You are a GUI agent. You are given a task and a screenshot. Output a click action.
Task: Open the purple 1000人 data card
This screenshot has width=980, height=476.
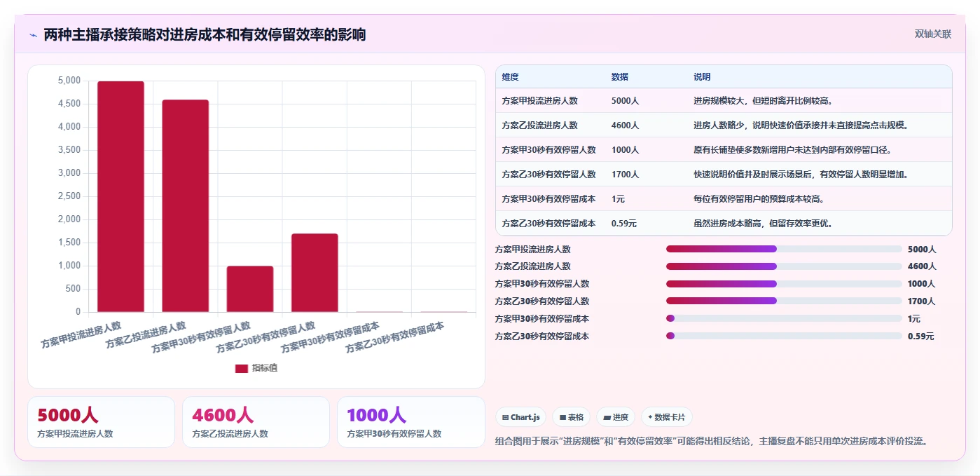410,422
